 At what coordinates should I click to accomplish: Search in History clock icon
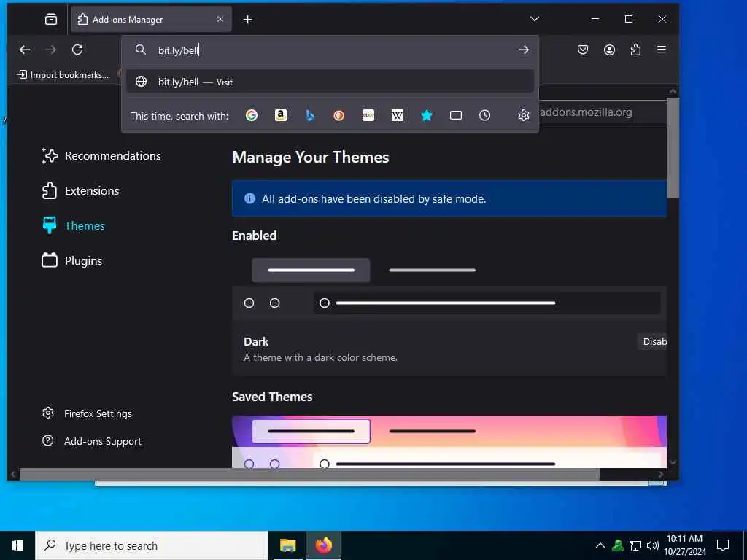click(484, 115)
